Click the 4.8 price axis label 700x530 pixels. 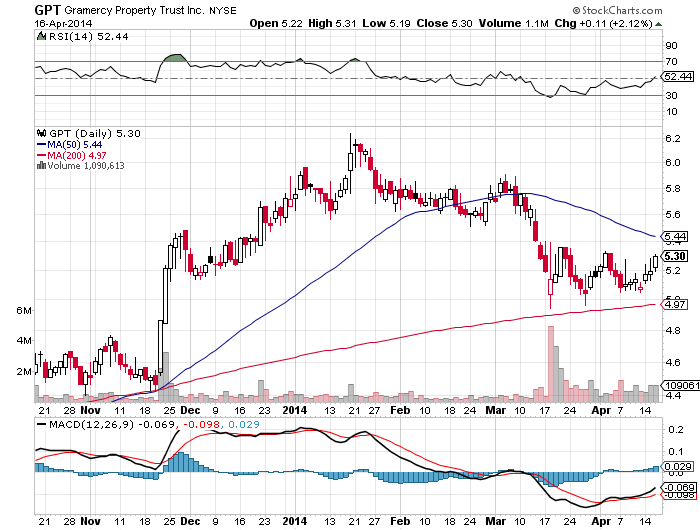pos(673,330)
